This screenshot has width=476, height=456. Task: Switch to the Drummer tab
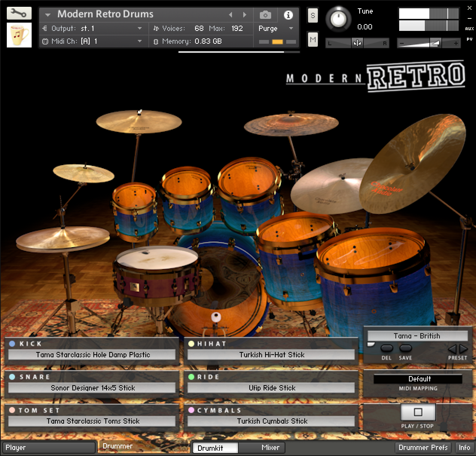pyautogui.click(x=144, y=447)
